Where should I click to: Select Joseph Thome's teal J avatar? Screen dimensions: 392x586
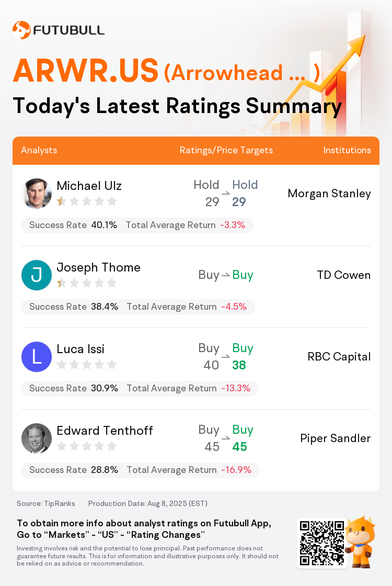37,275
